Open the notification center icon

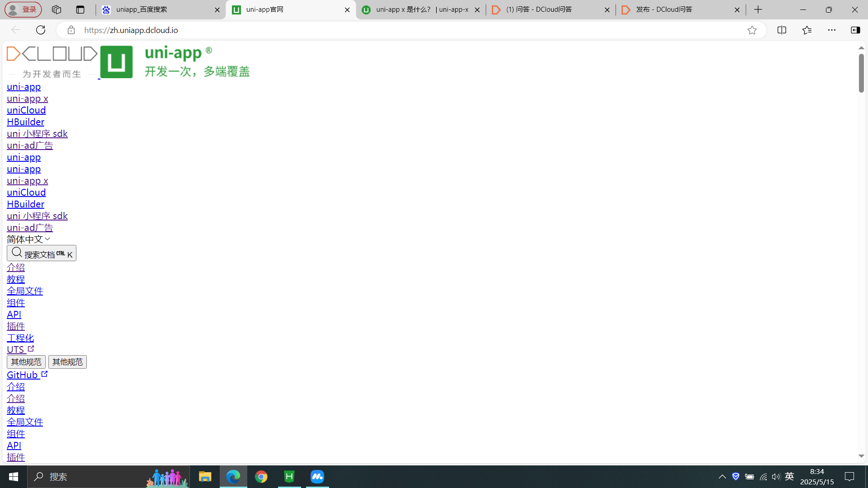(849, 477)
